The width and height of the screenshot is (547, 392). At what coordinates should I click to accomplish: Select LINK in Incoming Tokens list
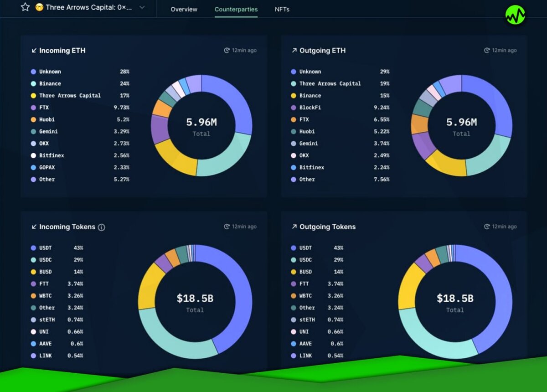pos(57,356)
